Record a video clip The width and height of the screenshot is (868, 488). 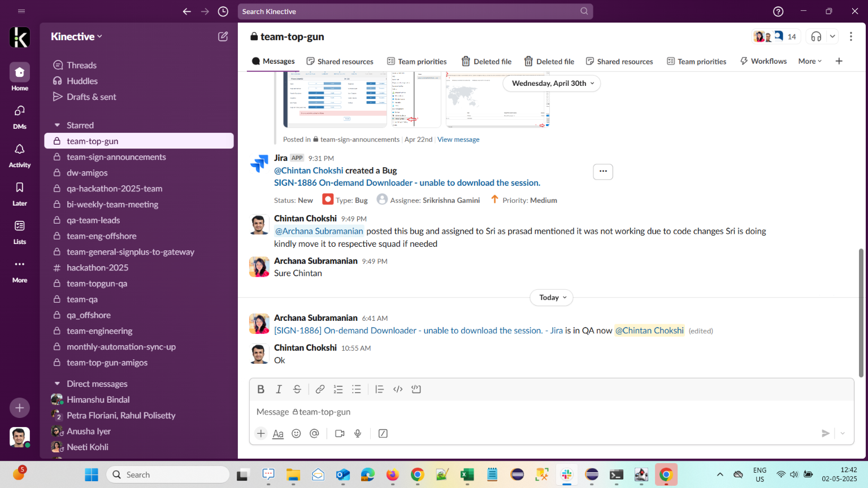point(340,433)
